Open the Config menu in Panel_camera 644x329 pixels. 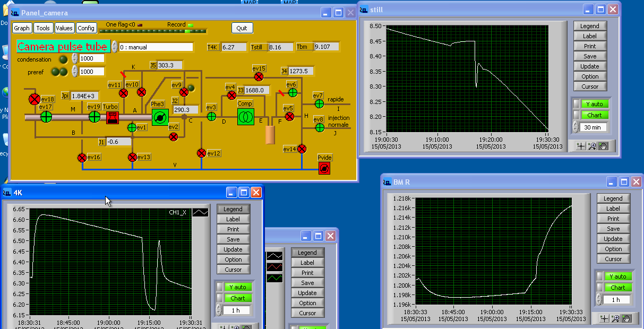(86, 28)
